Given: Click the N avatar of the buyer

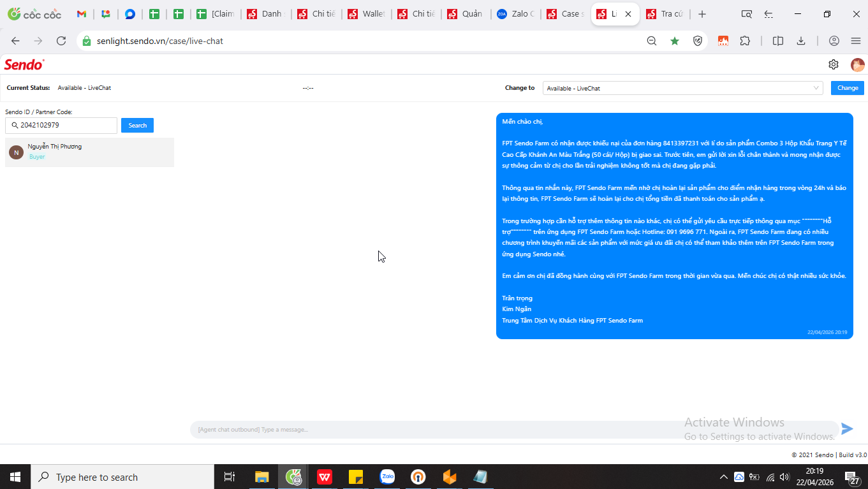Looking at the screenshot, I should point(17,152).
